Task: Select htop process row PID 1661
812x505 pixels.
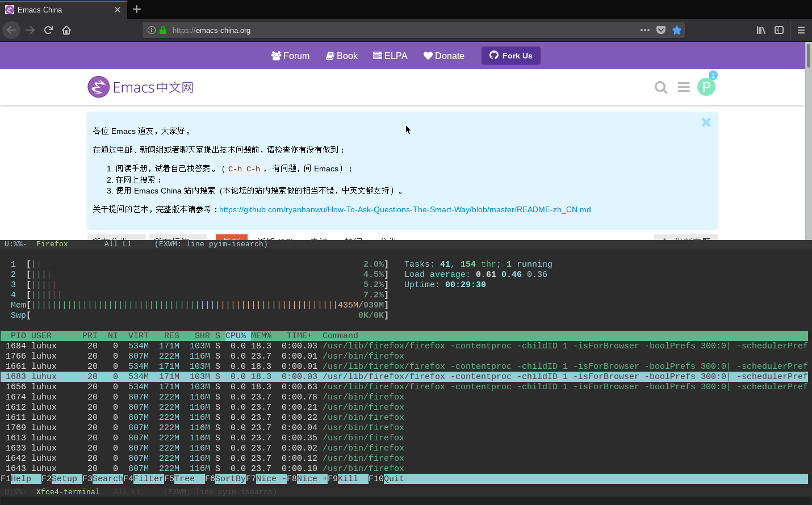Action: pyautogui.click(x=404, y=366)
